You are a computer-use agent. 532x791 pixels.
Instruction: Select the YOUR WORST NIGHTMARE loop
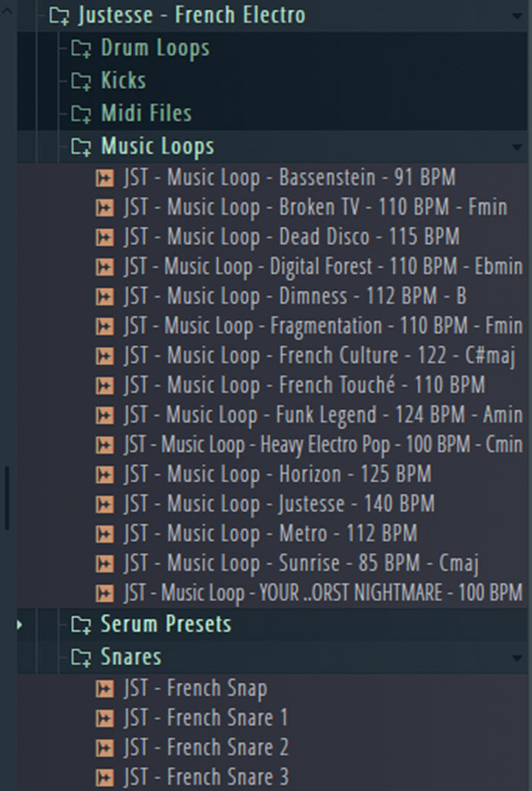click(322, 593)
